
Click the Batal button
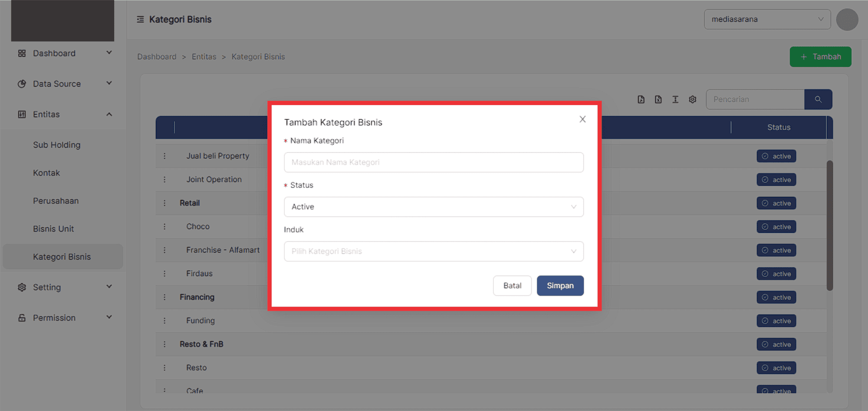click(512, 285)
